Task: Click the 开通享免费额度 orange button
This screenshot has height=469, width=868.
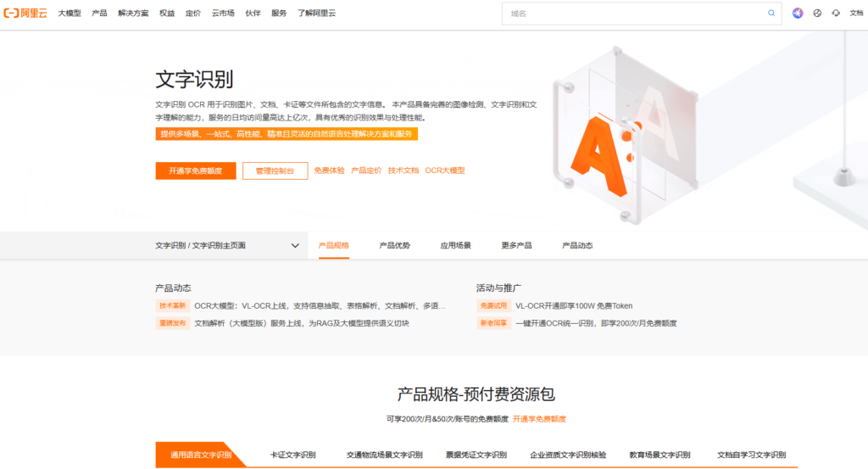Action: (x=196, y=170)
